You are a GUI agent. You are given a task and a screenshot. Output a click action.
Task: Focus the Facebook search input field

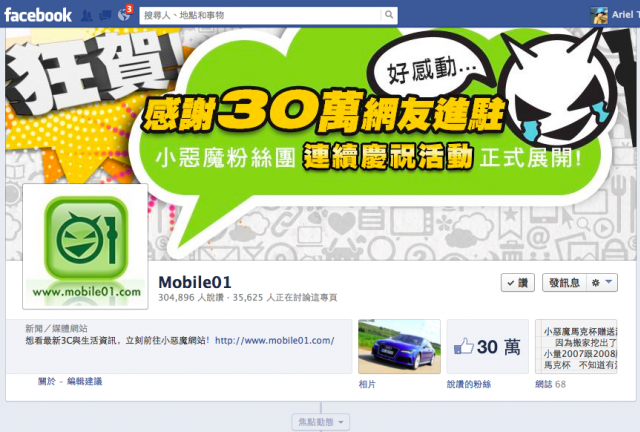click(260, 16)
